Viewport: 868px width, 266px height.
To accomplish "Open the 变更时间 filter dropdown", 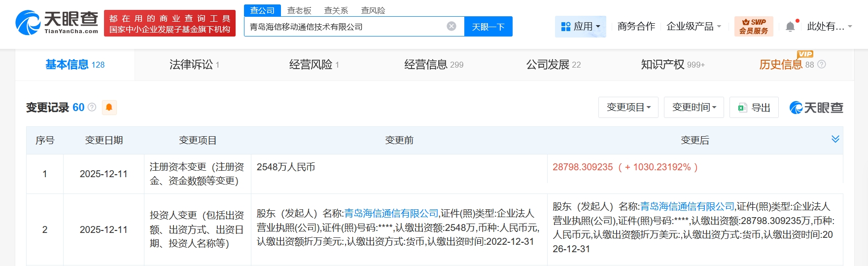I will click(694, 108).
